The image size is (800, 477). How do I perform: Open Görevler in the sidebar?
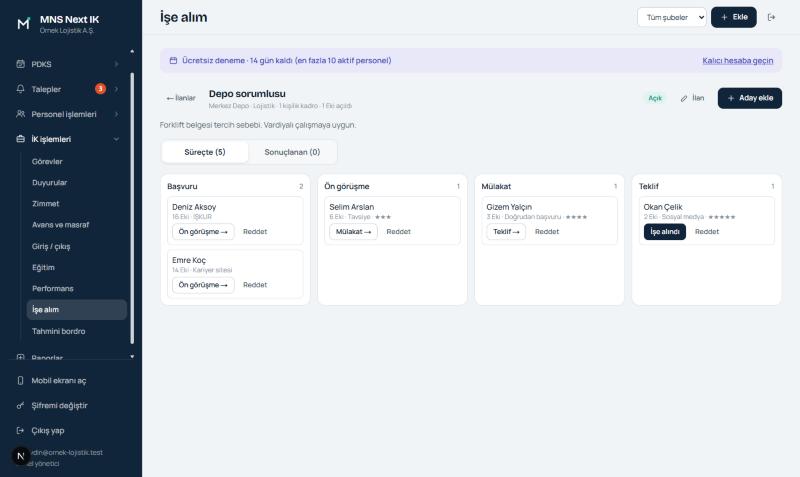[x=47, y=161]
